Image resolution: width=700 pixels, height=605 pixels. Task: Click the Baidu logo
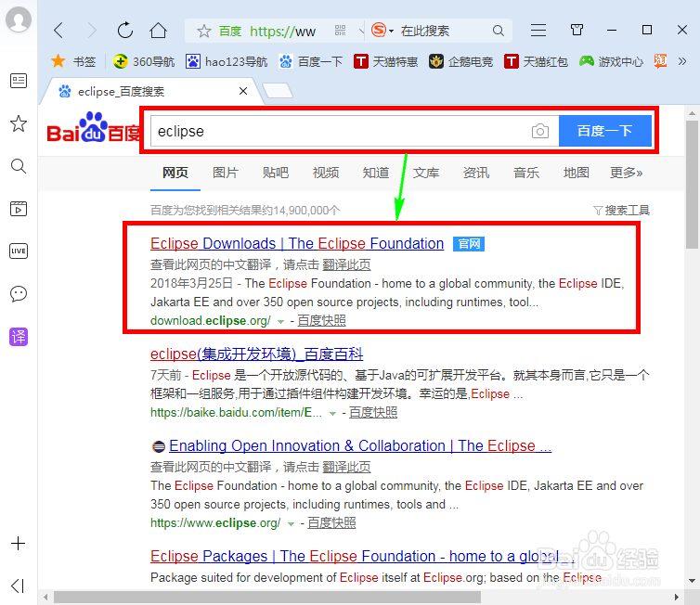tap(94, 128)
